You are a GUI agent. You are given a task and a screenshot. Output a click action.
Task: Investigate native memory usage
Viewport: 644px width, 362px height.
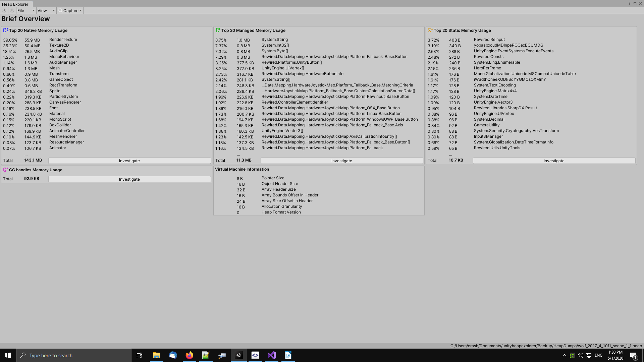[129, 161]
